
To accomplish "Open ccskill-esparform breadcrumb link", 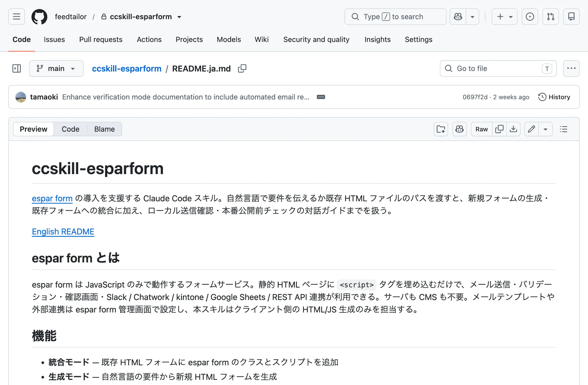I will (127, 69).
